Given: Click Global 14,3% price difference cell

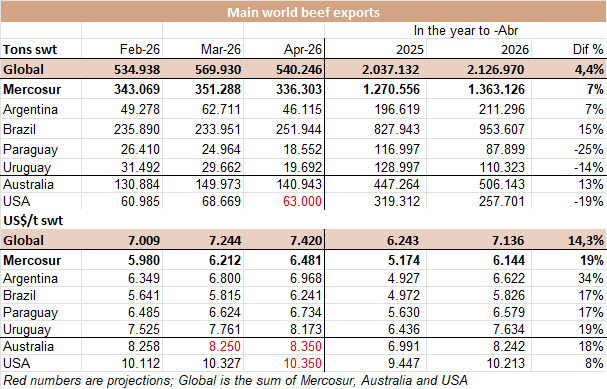Looking at the screenshot, I should 586,241.
